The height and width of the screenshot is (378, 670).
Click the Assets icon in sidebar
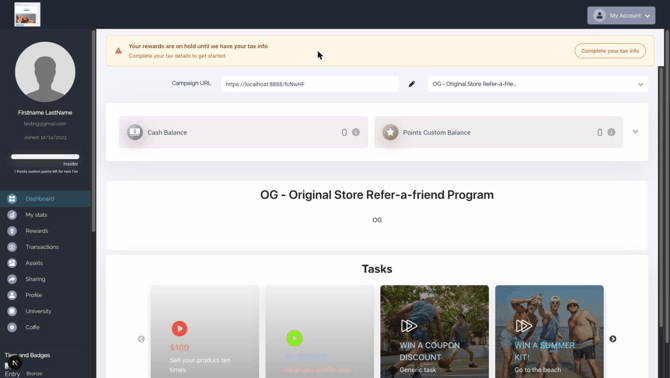12,263
